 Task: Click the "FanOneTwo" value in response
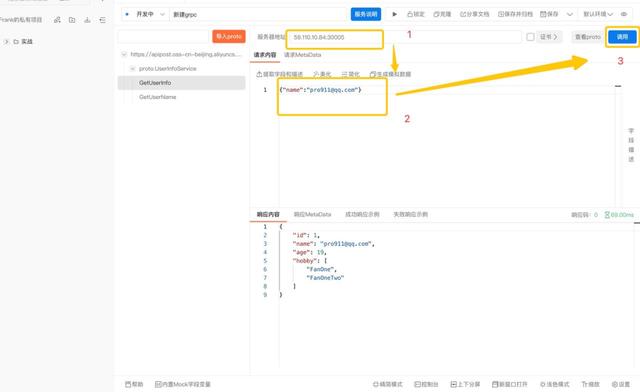click(x=325, y=278)
